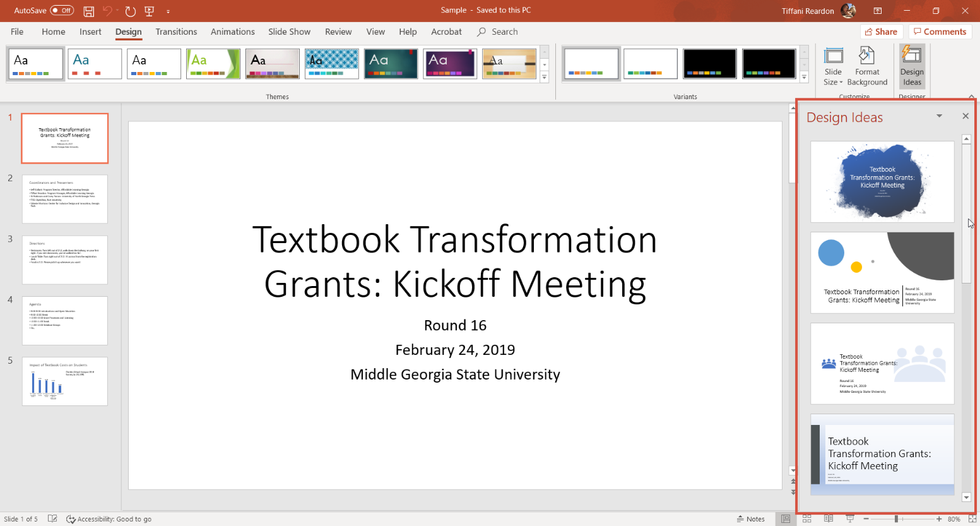This screenshot has height=526, width=980.
Task: Start presentation from beginning via toolbar icon
Action: click(150, 11)
